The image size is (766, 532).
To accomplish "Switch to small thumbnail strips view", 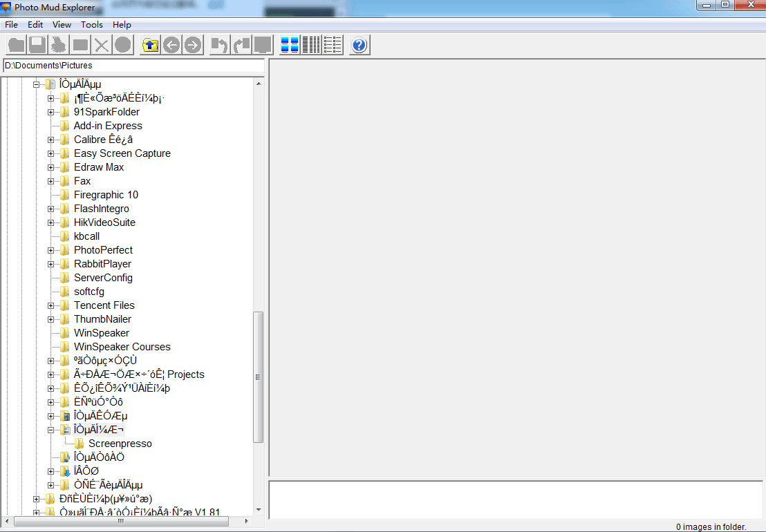I will click(x=312, y=46).
